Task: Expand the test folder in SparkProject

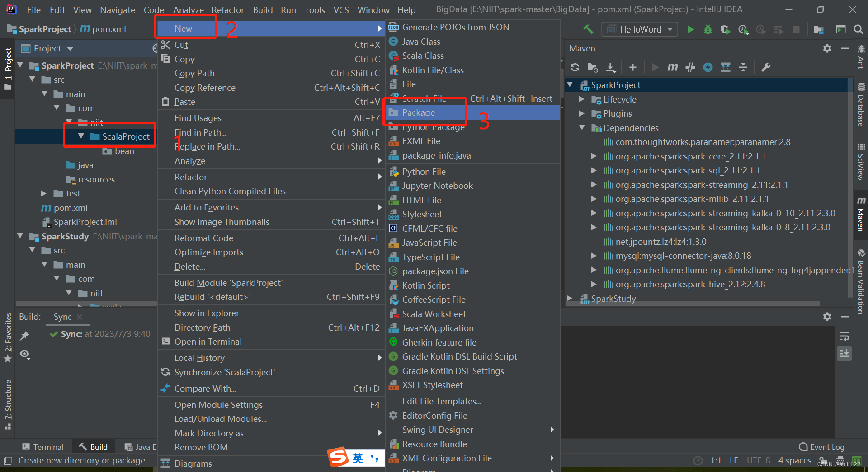Action: pyautogui.click(x=44, y=193)
